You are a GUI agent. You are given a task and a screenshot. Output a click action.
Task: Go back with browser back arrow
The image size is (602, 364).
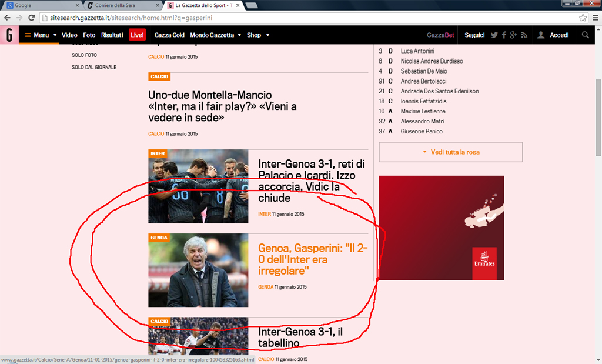click(7, 18)
